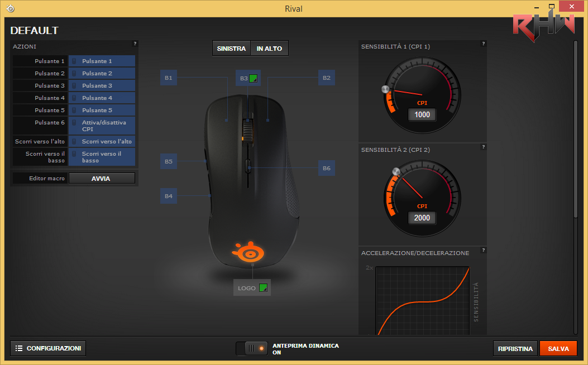Save settings with the SALVA button

click(x=558, y=348)
